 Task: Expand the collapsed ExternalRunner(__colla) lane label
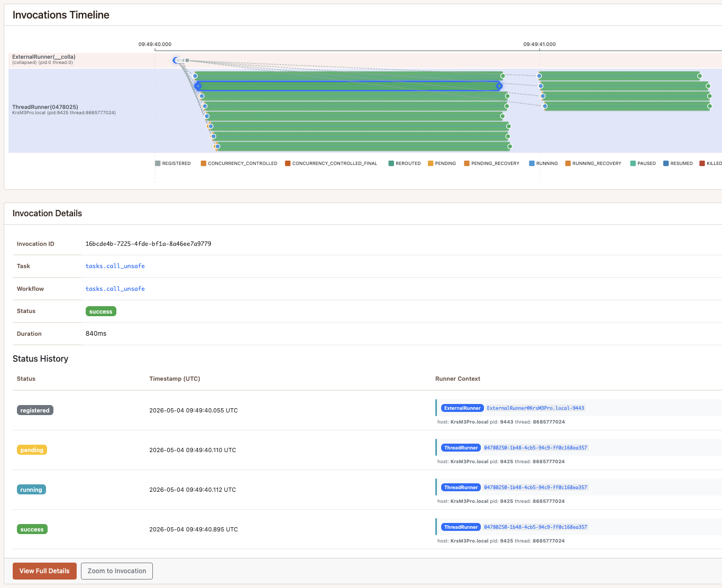44,57
